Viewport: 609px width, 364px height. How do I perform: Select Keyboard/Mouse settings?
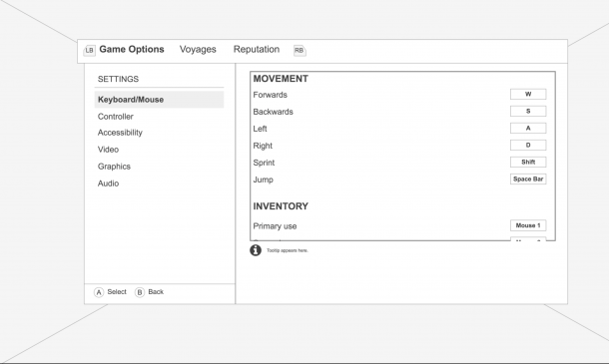point(160,100)
